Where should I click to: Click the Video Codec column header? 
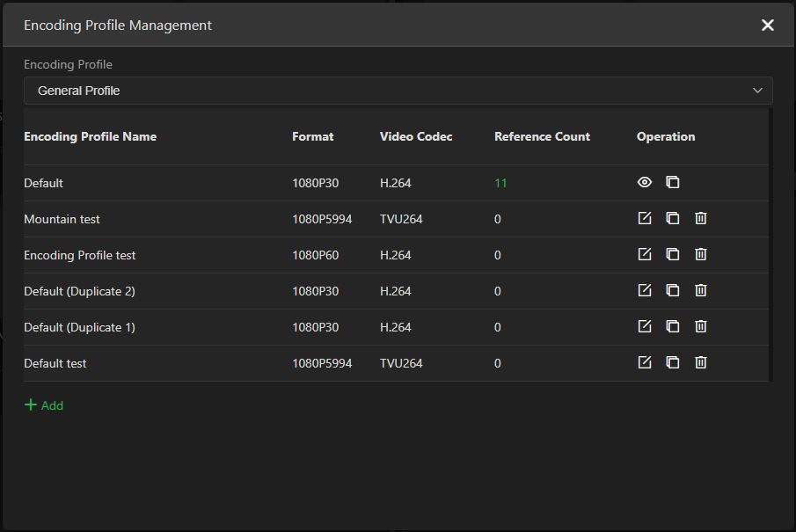pos(416,136)
